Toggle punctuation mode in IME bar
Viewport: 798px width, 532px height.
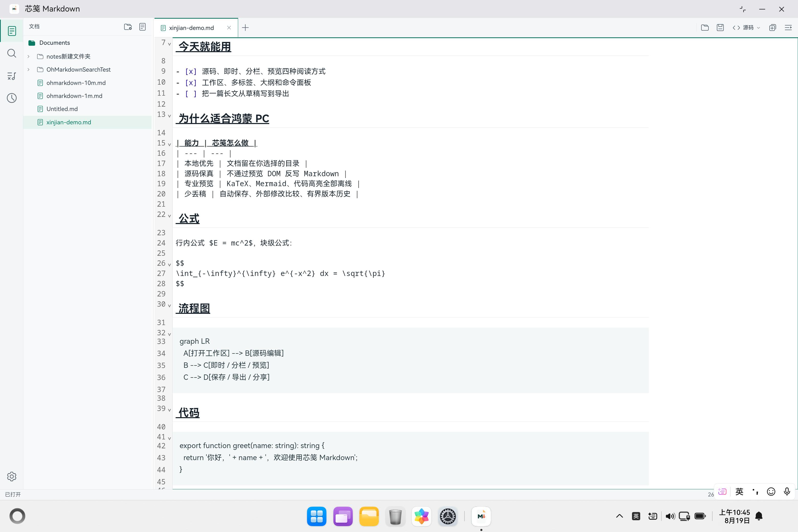tap(755, 492)
